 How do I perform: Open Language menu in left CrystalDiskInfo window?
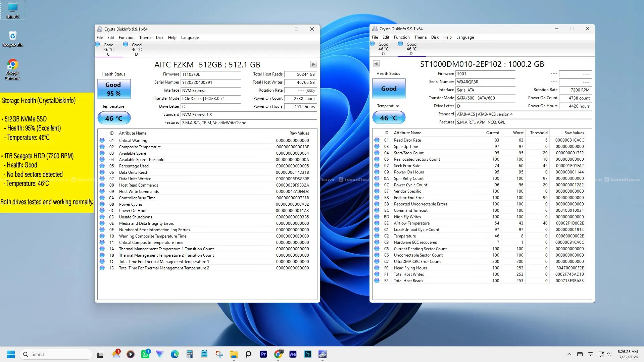tap(190, 38)
